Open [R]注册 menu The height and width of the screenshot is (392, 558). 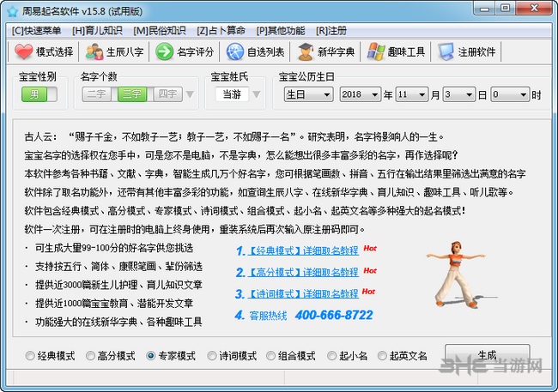coord(331,31)
